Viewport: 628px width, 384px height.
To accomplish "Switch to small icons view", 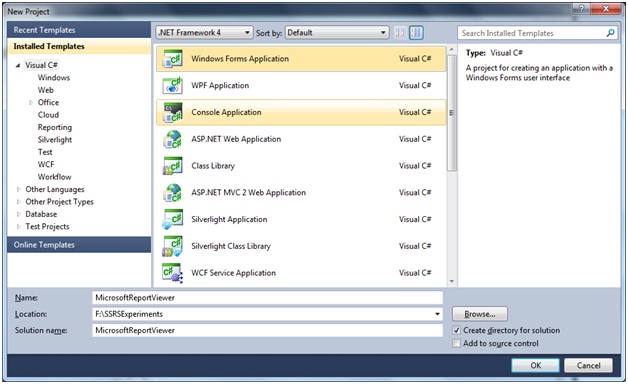I will coord(399,32).
